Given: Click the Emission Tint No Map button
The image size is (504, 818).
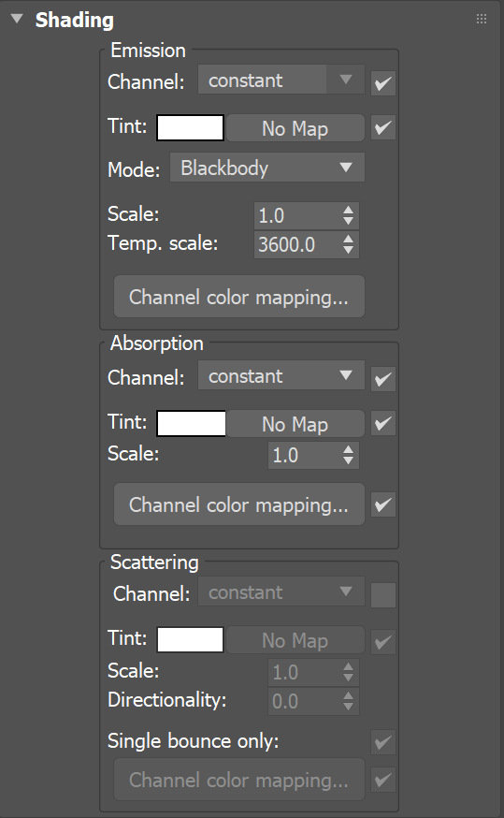Looking at the screenshot, I should [x=295, y=128].
